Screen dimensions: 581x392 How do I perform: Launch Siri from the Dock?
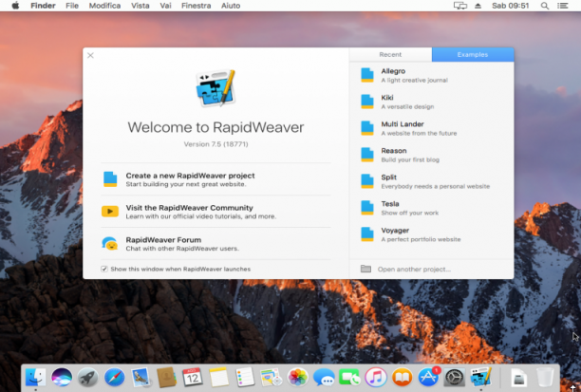click(62, 378)
